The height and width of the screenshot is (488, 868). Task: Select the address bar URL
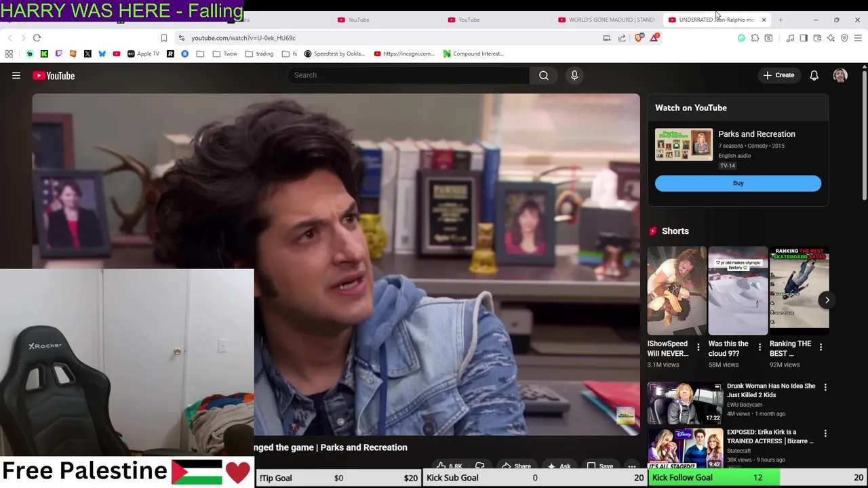243,38
